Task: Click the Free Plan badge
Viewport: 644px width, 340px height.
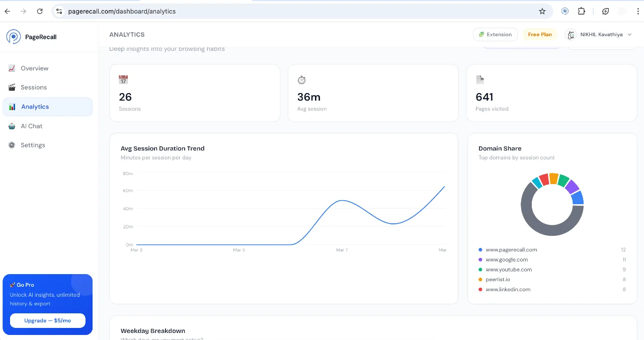Action: tap(540, 35)
